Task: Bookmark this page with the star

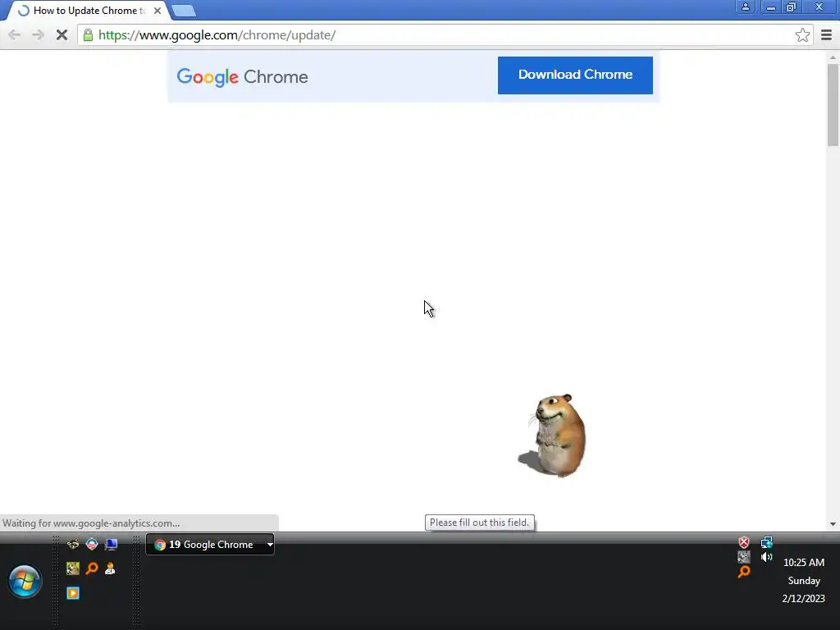Action: (x=802, y=35)
